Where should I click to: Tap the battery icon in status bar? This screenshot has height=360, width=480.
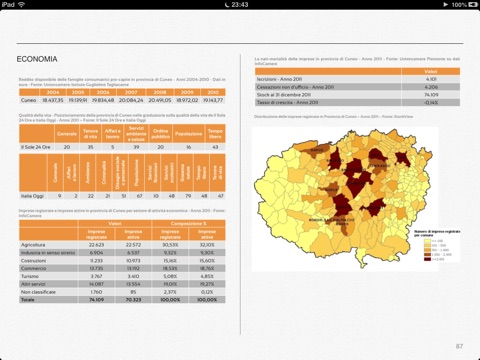click(473, 5)
